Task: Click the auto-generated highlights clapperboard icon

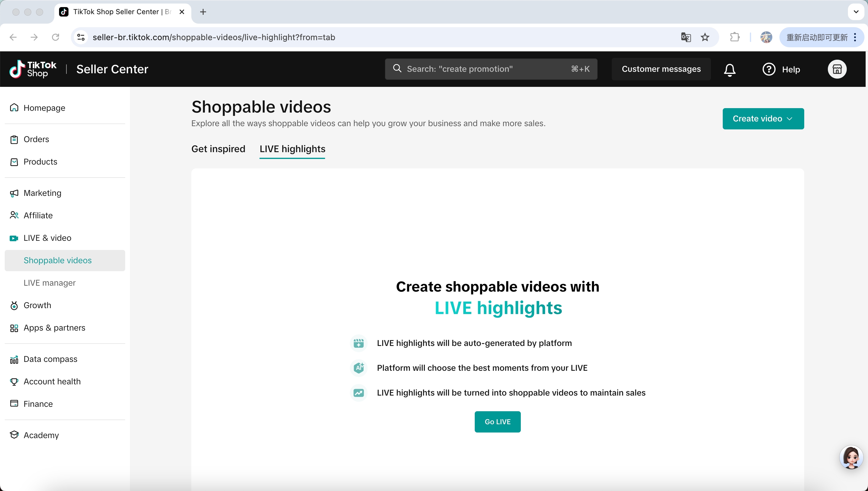Action: click(x=358, y=343)
